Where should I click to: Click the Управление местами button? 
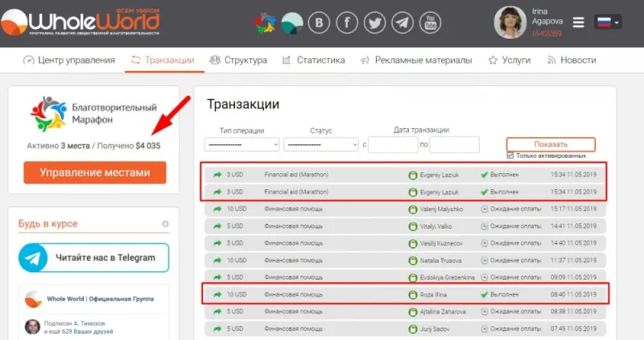click(x=95, y=172)
